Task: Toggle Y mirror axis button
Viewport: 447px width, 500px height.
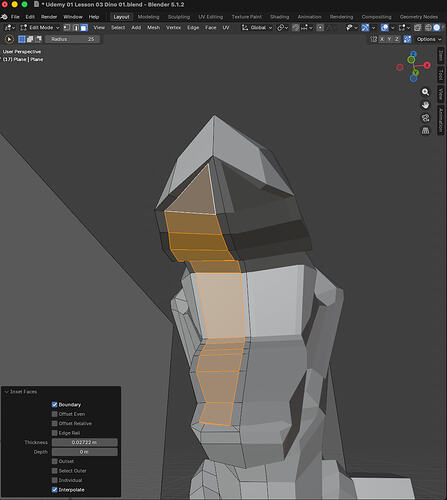Action: [x=389, y=39]
